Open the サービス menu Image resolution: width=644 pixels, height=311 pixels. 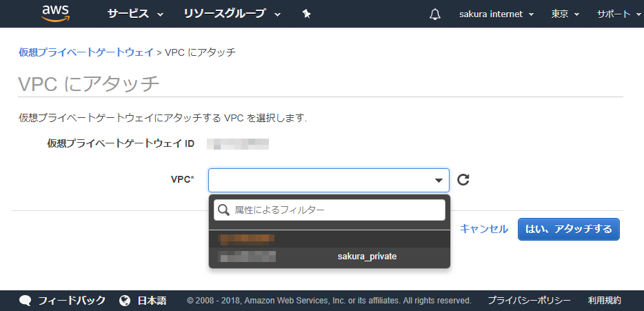pyautogui.click(x=135, y=14)
